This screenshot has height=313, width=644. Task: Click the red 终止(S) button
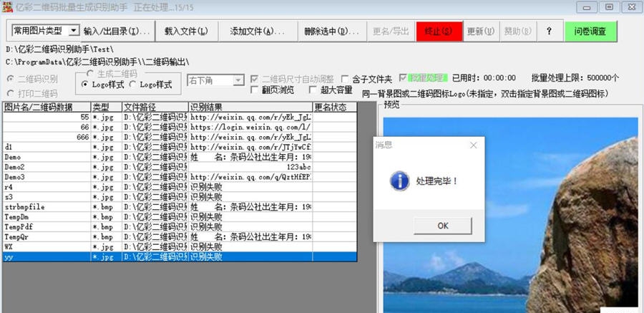tap(439, 32)
